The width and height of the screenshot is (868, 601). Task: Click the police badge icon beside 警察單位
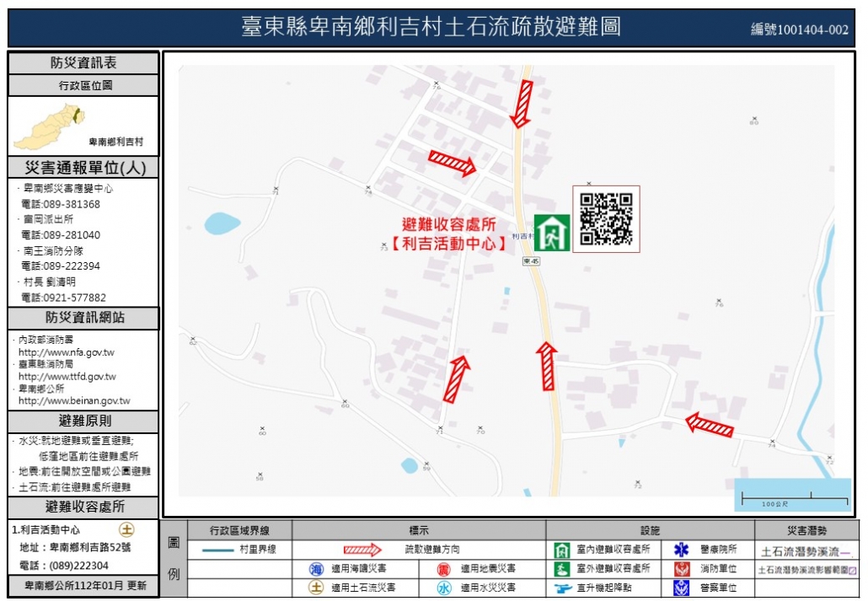[682, 588]
